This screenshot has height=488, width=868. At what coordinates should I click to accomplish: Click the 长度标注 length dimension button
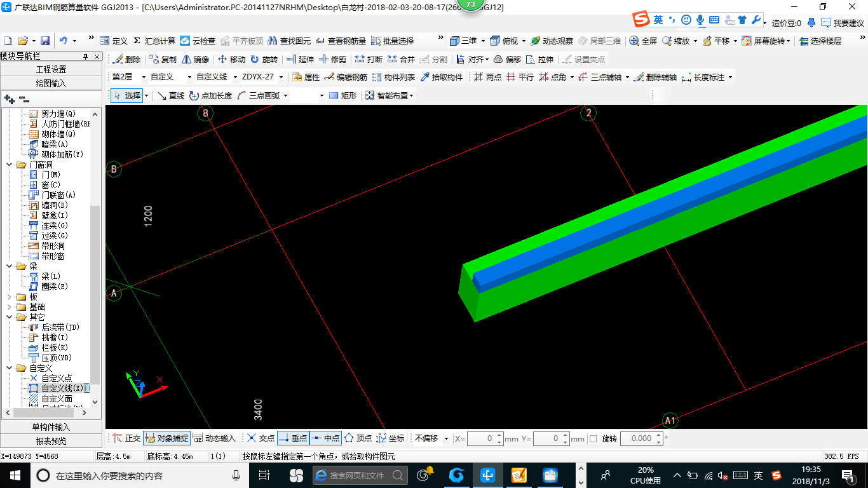[x=707, y=77]
